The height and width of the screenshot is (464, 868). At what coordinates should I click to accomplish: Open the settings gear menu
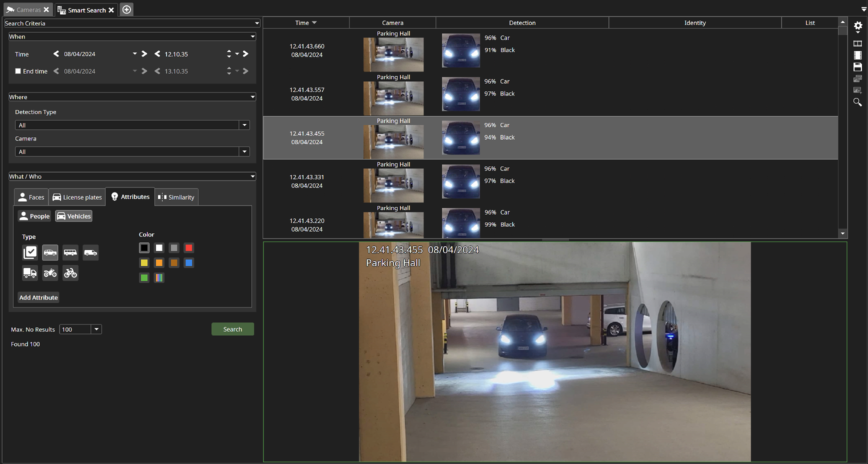point(857,26)
